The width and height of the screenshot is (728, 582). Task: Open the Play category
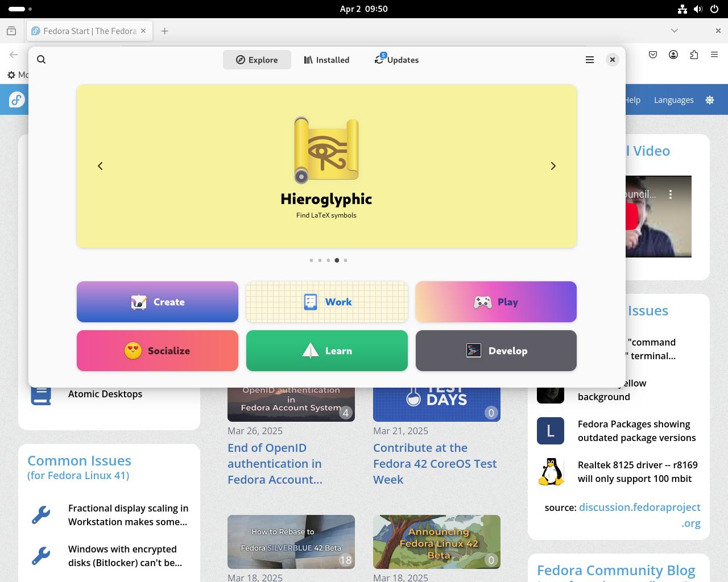(x=496, y=302)
